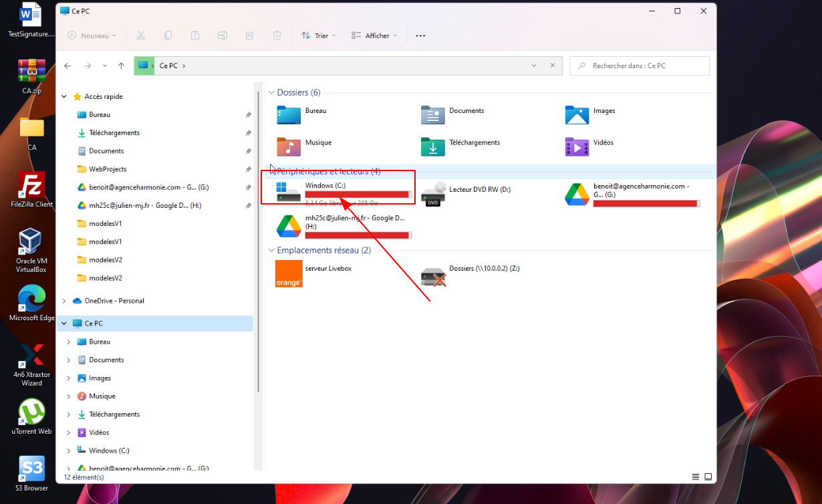822x504 pixels.
Task: Click the Delete trash toolbar icon
Action: 277,35
